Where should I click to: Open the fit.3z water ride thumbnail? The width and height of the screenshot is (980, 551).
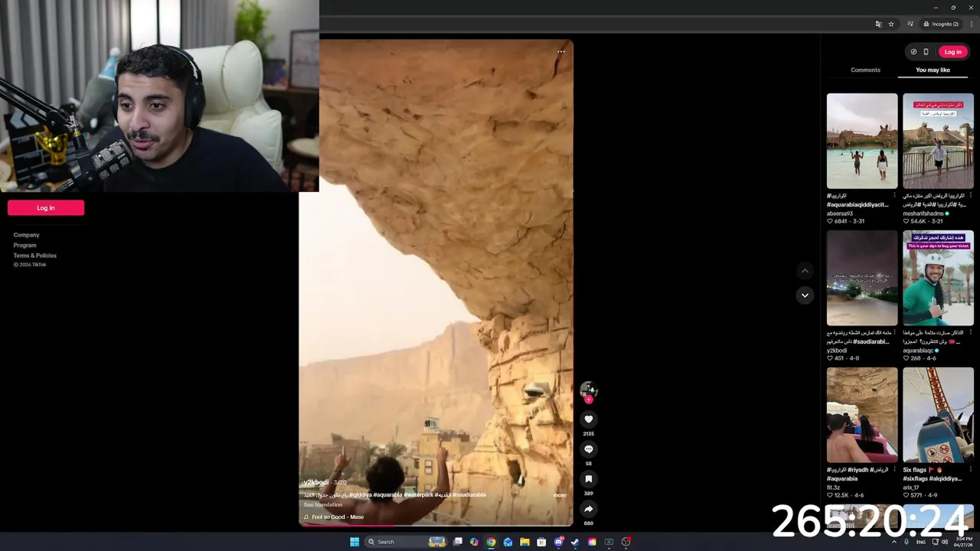click(x=862, y=415)
